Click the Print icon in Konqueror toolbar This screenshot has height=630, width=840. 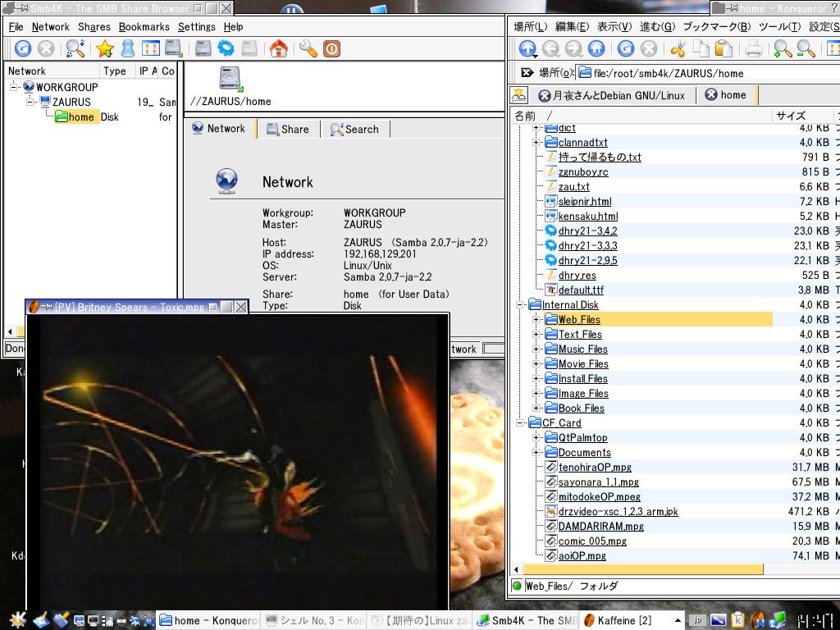(x=754, y=49)
